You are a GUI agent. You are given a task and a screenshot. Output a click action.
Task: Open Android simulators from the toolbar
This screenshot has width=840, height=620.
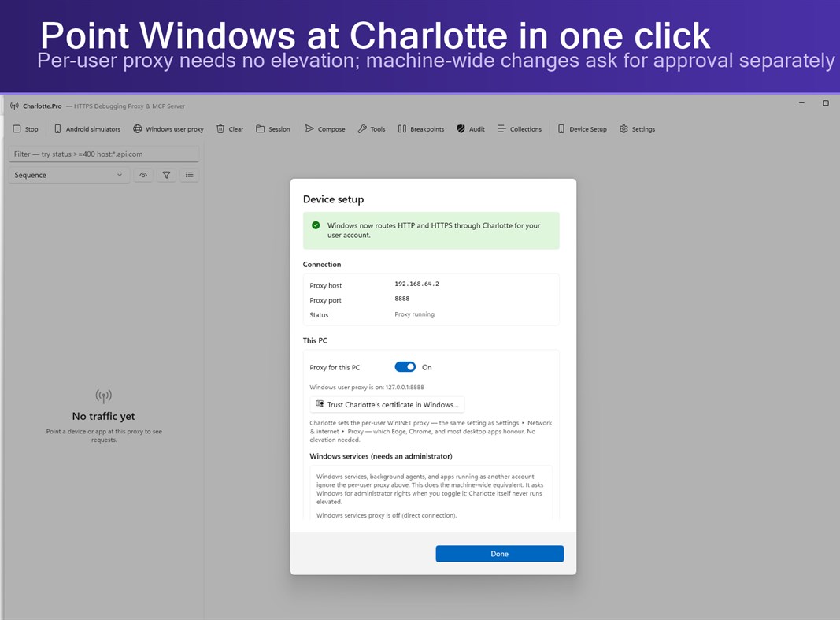click(x=87, y=129)
